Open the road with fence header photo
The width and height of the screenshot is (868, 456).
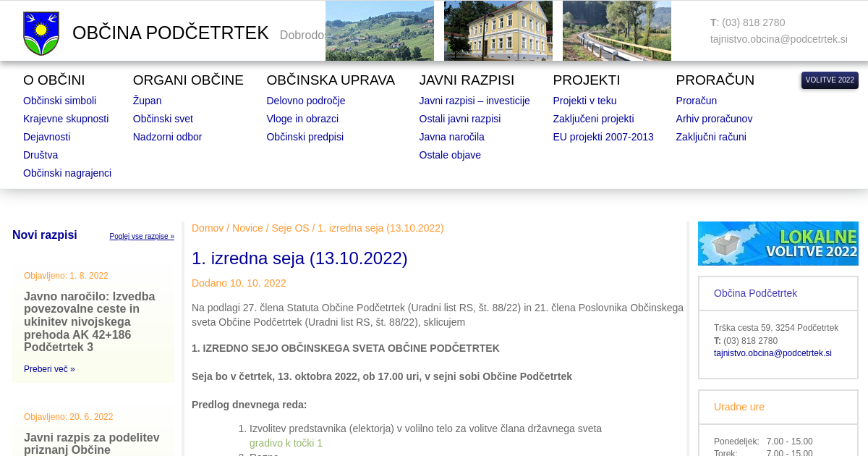coord(616,31)
